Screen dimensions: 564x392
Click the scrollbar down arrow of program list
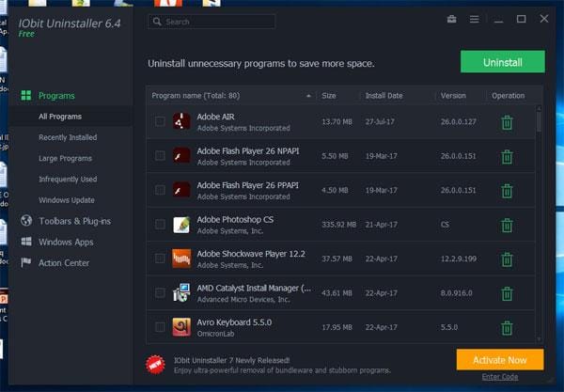click(539, 338)
